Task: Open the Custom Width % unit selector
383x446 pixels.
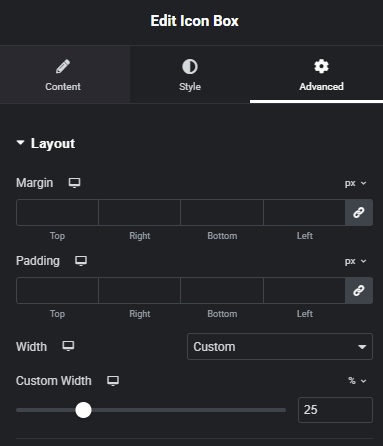Action: point(357,381)
